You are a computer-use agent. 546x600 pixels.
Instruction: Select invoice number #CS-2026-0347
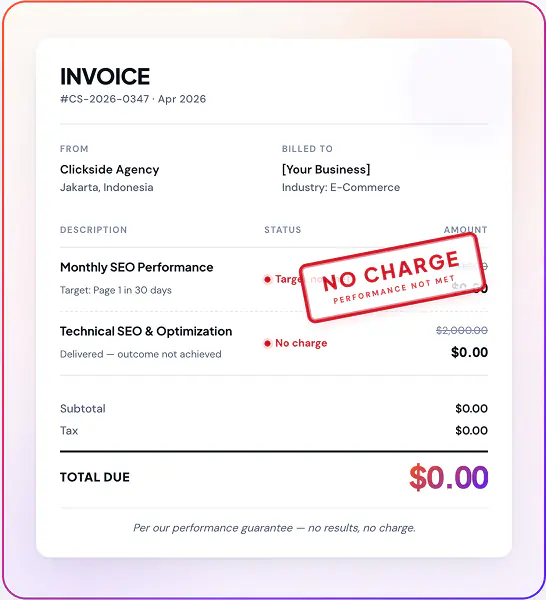point(104,99)
